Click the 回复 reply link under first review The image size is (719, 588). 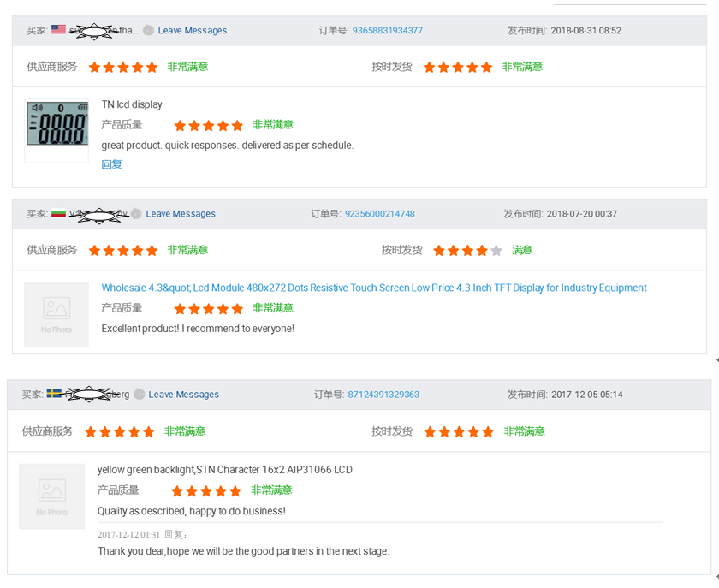111,164
